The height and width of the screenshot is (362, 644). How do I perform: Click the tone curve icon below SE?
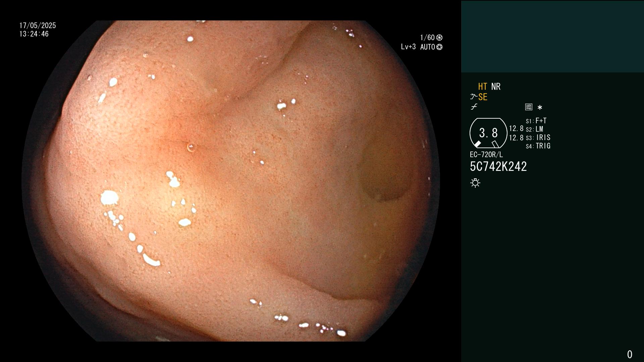(x=474, y=107)
